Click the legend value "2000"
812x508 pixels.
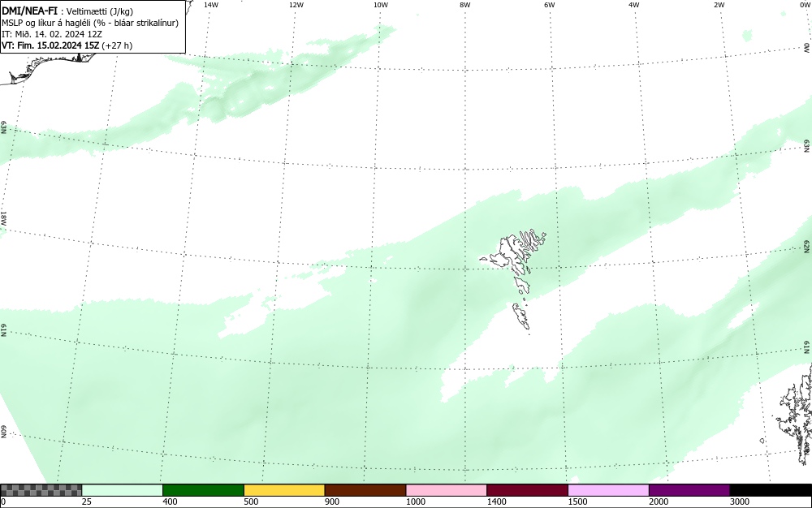(x=659, y=502)
